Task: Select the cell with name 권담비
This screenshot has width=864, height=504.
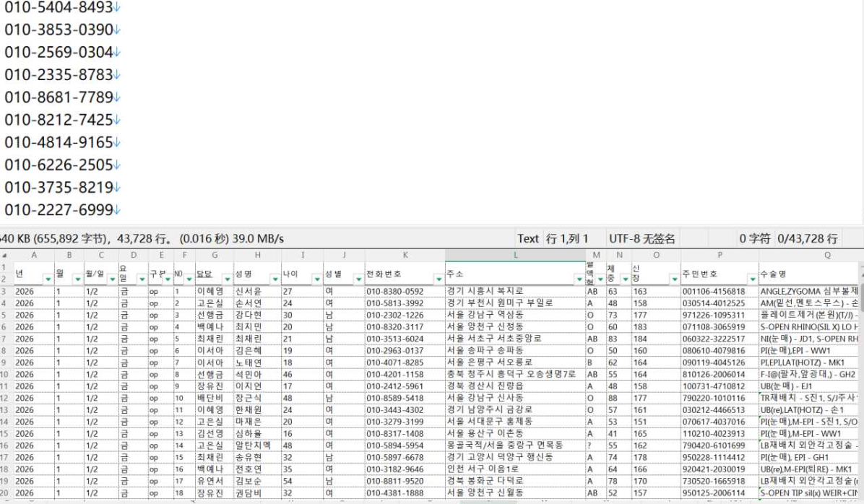Action: click(257, 493)
